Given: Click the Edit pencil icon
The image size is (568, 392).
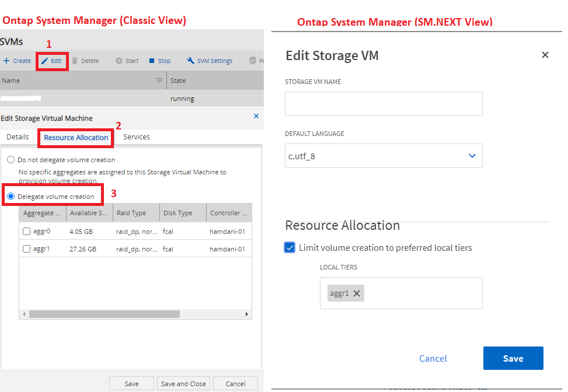Looking at the screenshot, I should pos(44,61).
